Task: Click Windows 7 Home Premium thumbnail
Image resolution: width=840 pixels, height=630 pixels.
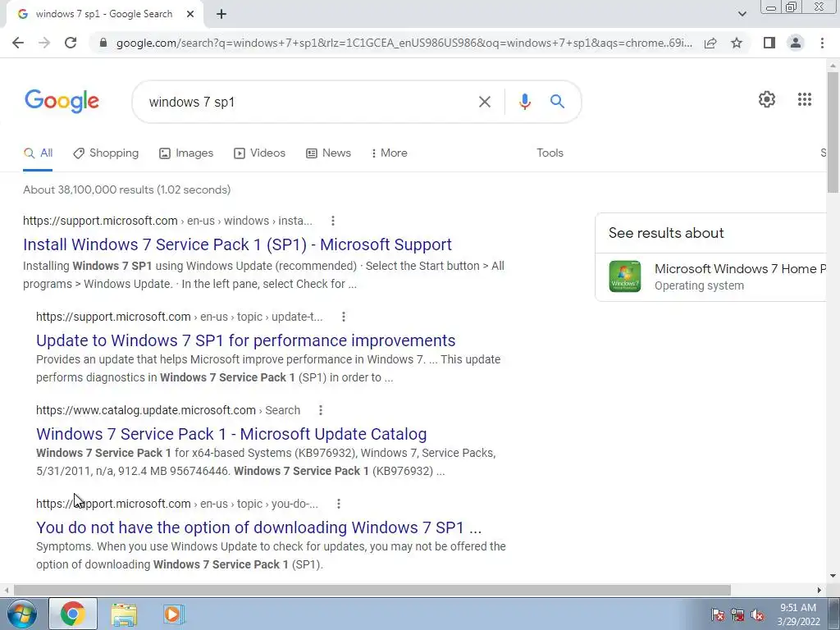Action: (x=624, y=276)
